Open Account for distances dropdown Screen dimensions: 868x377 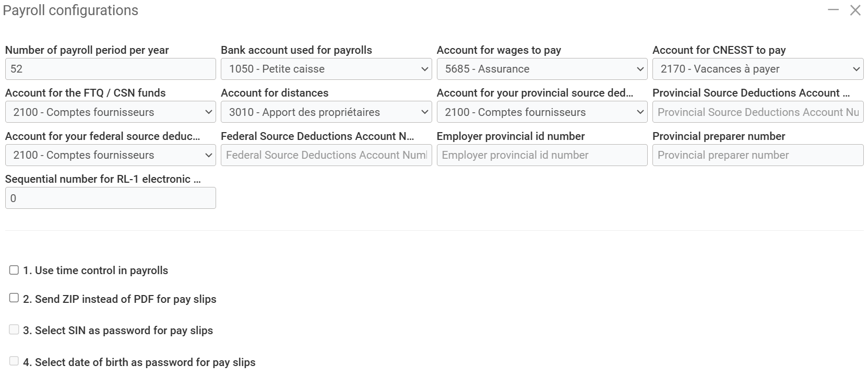tap(326, 112)
